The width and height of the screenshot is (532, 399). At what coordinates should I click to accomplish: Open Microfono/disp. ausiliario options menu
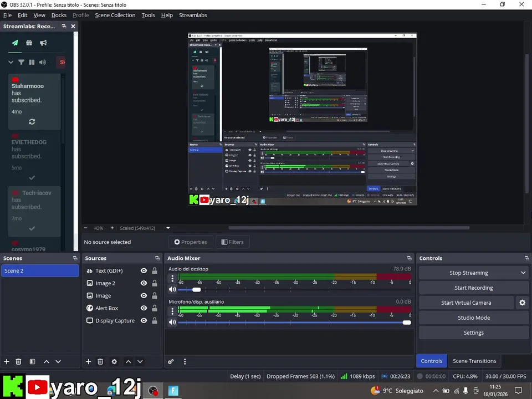[172, 311]
